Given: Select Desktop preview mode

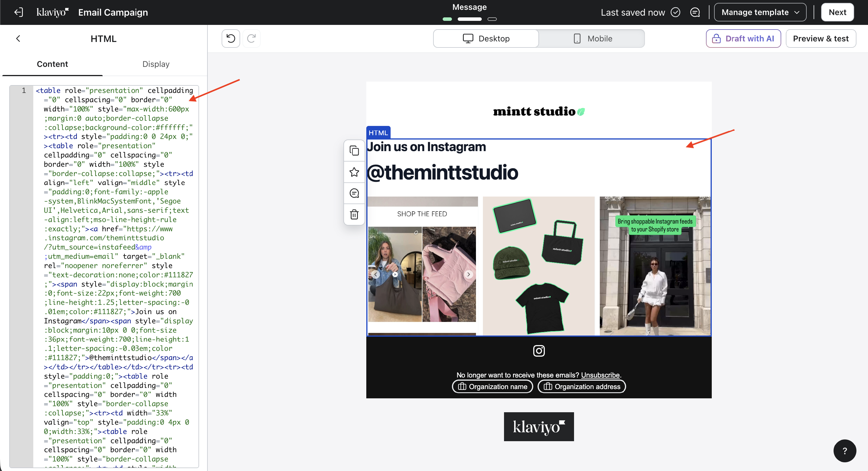Looking at the screenshot, I should pyautogui.click(x=486, y=39).
